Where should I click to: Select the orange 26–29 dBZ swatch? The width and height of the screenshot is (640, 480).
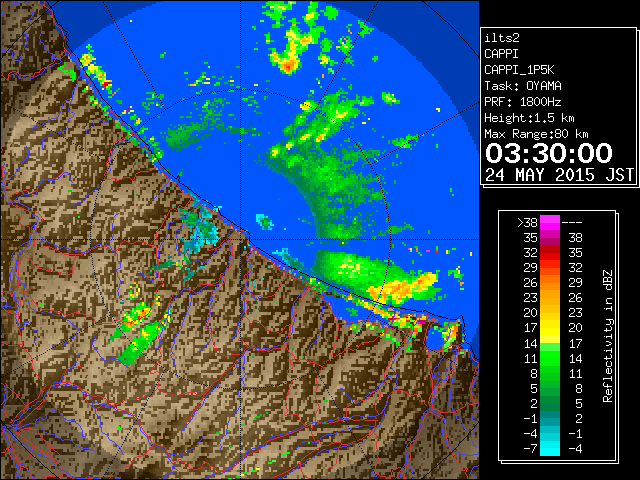[x=550, y=283]
